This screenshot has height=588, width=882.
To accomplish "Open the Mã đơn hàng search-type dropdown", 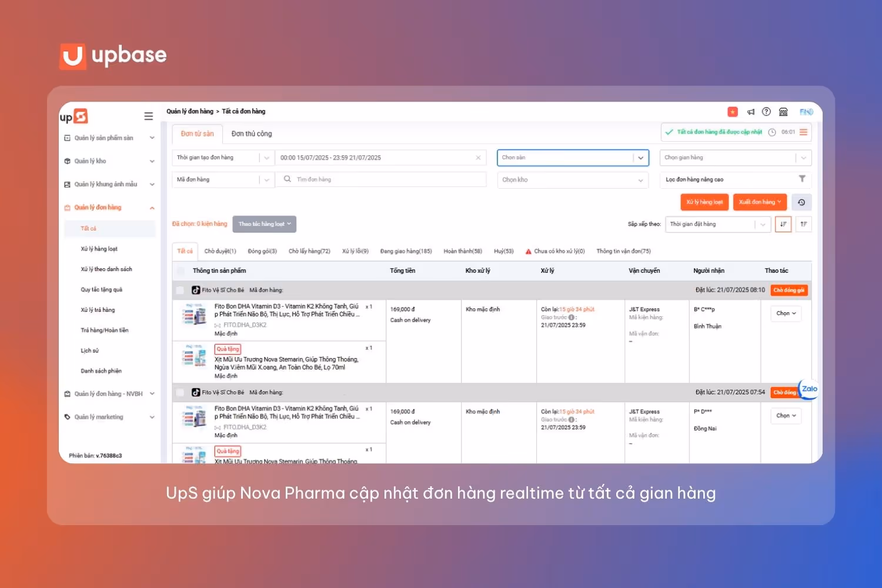I will (223, 179).
